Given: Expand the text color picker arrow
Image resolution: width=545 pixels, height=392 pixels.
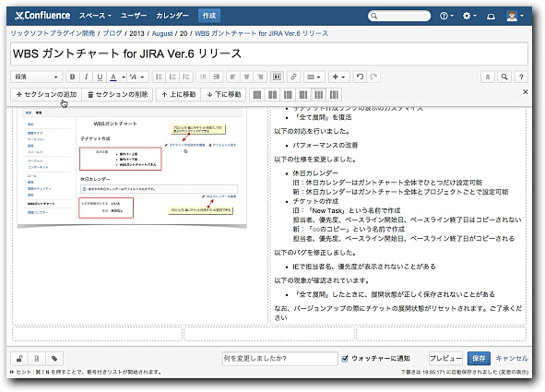Looking at the screenshot, I should coord(124,77).
